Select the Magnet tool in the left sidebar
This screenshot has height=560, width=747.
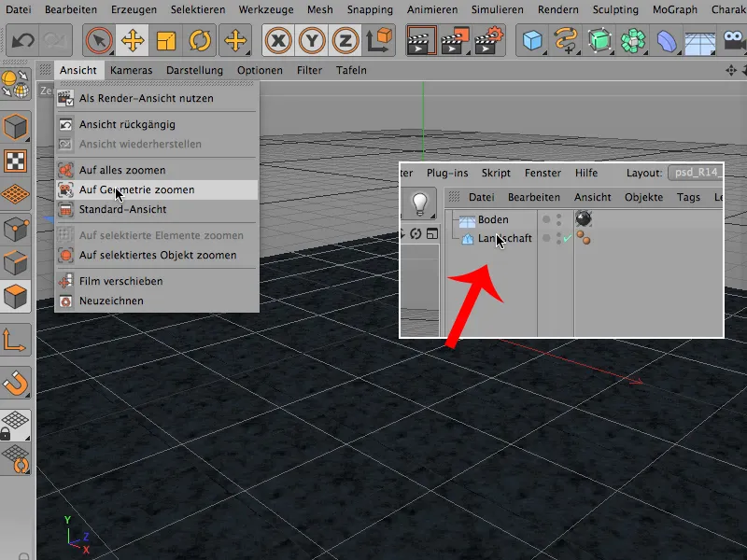point(16,384)
